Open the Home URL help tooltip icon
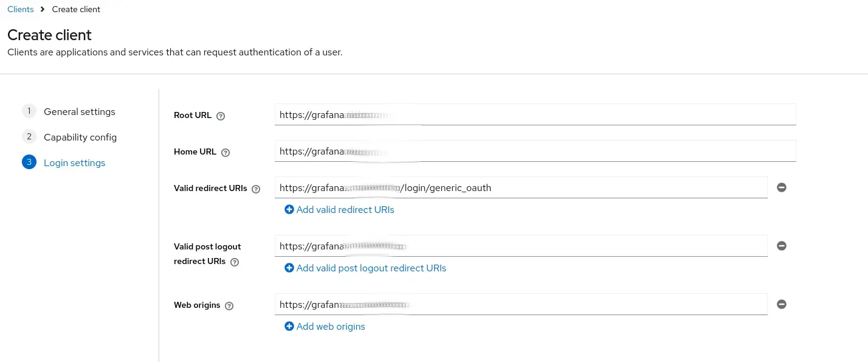This screenshot has height=362, width=868. (x=226, y=153)
